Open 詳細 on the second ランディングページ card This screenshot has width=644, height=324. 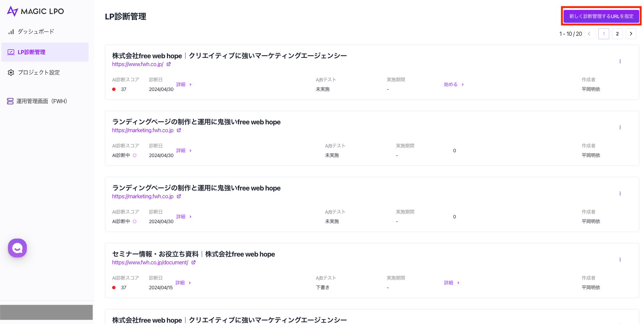pyautogui.click(x=184, y=217)
